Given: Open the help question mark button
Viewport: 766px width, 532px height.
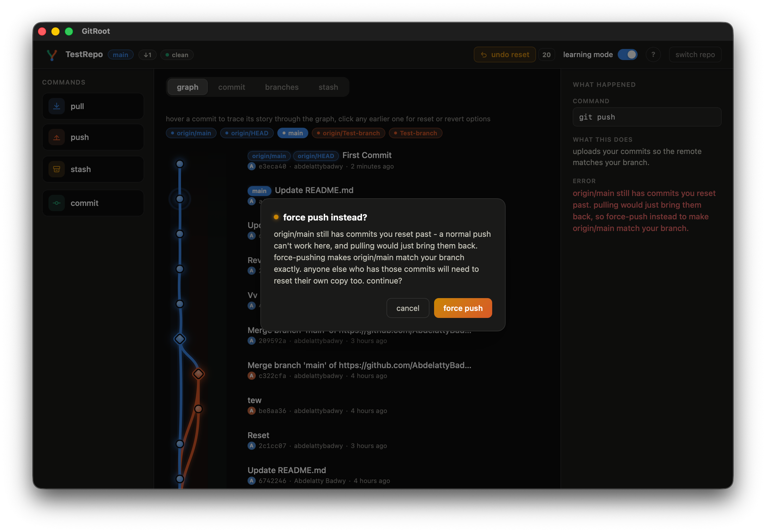Looking at the screenshot, I should [653, 55].
